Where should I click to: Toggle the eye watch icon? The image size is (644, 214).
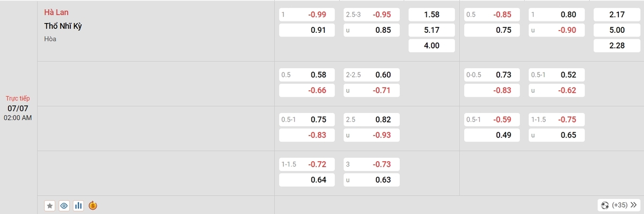(64, 205)
